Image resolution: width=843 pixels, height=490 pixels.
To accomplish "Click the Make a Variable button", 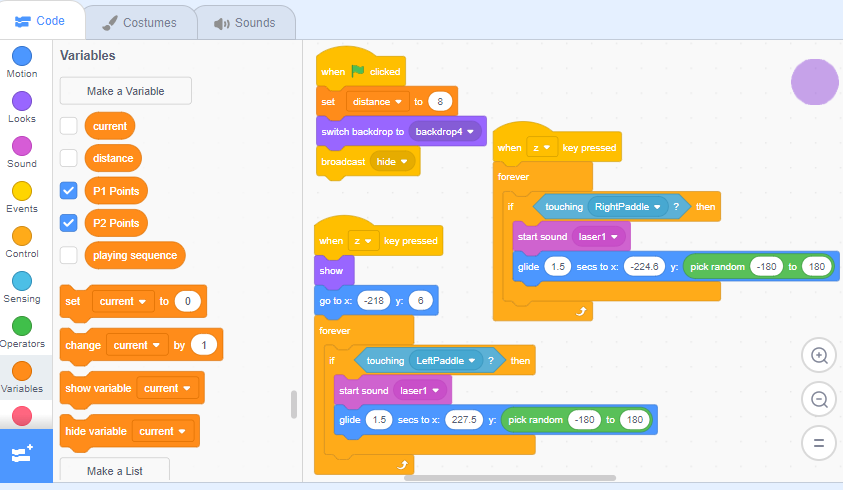I will tap(125, 91).
